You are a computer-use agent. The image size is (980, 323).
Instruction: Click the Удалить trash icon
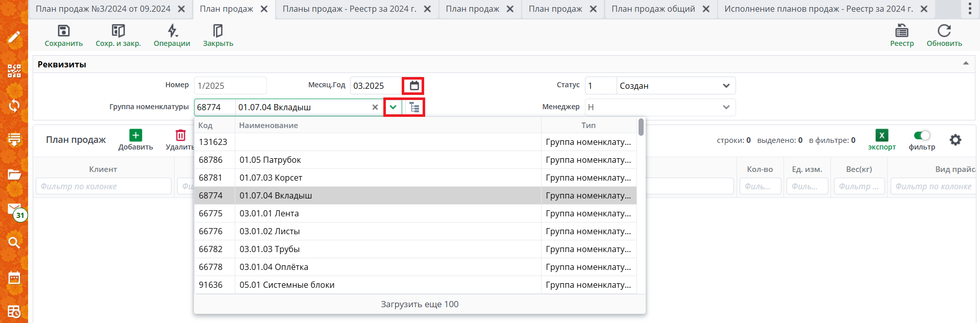pos(181,135)
